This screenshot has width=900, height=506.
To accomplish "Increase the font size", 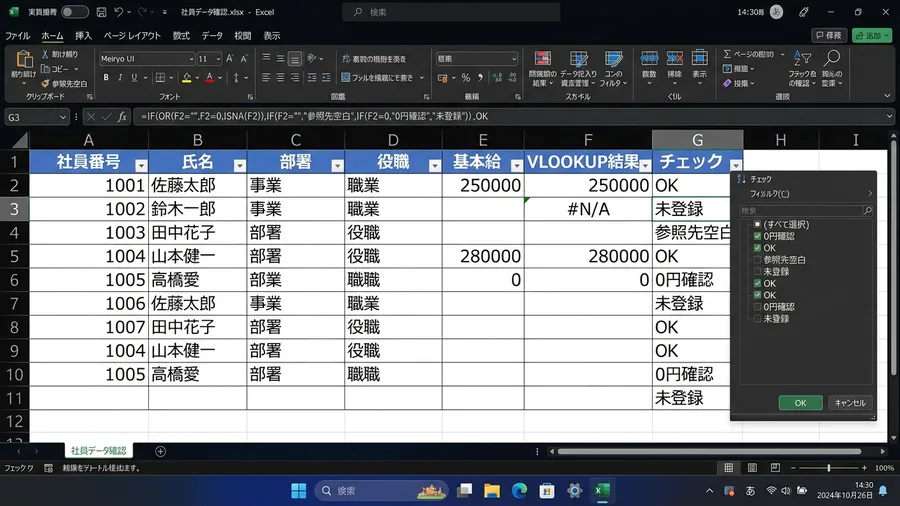I will 230,59.
